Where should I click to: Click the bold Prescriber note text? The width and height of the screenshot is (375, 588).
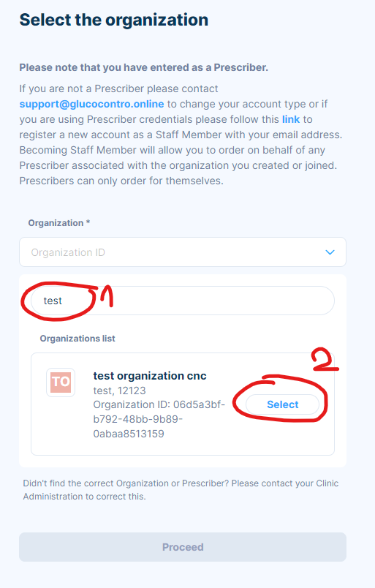143,67
